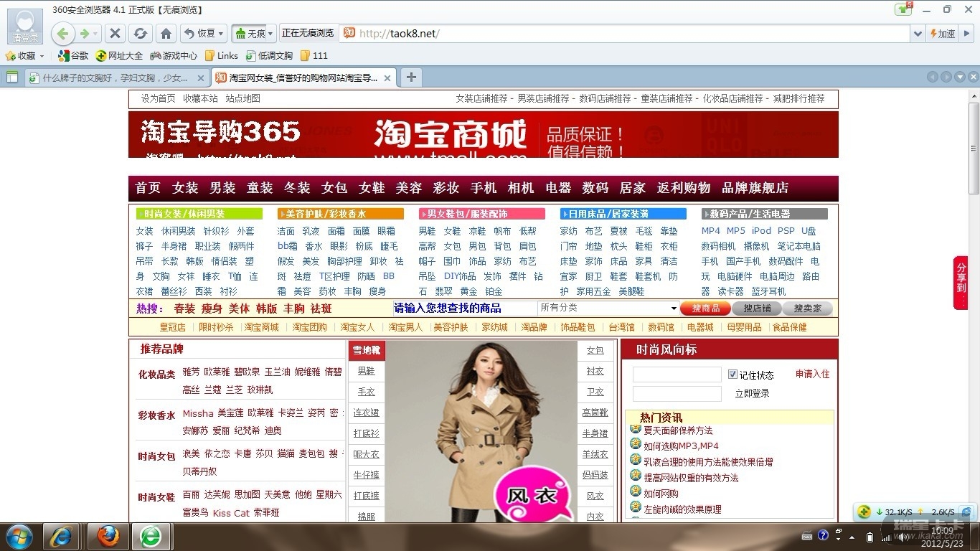Click the 搜商品 search button
This screenshot has height=551, width=980.
[705, 309]
